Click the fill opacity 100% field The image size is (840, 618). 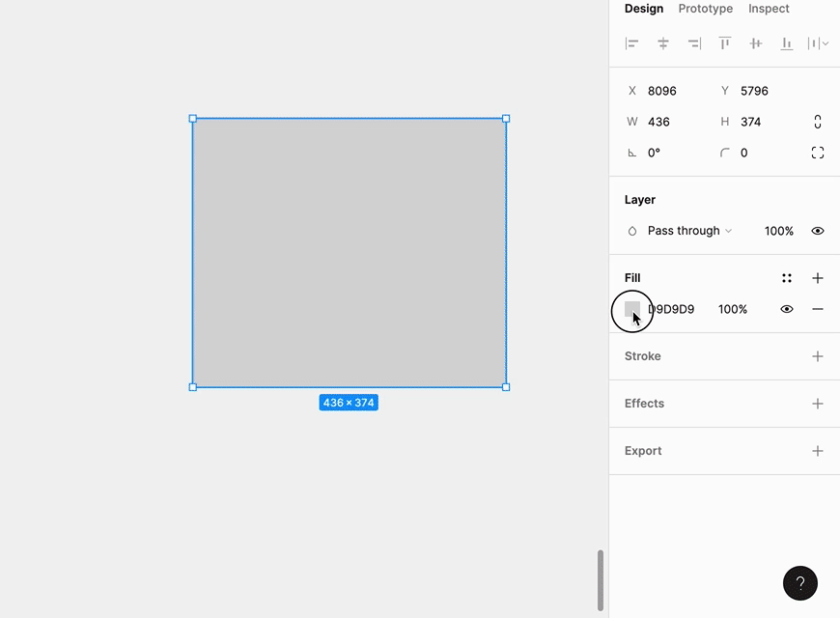733,309
